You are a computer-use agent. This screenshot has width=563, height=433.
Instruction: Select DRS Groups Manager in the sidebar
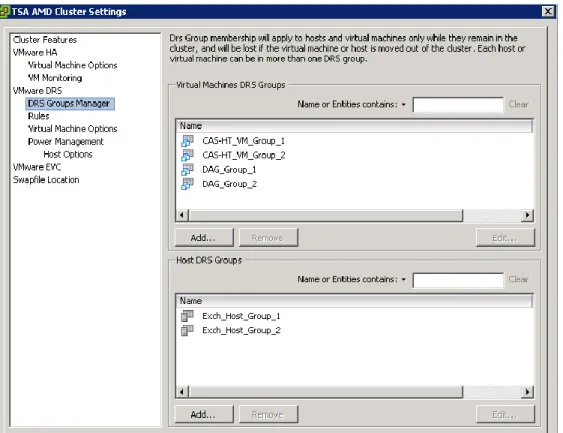point(70,103)
